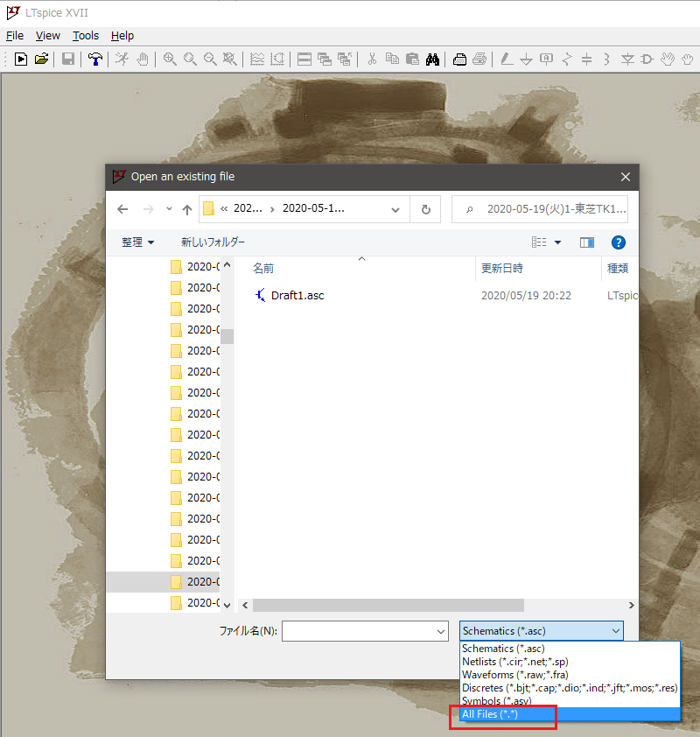Click the Copy icon in toolbar
The height and width of the screenshot is (737, 700).
(x=392, y=60)
